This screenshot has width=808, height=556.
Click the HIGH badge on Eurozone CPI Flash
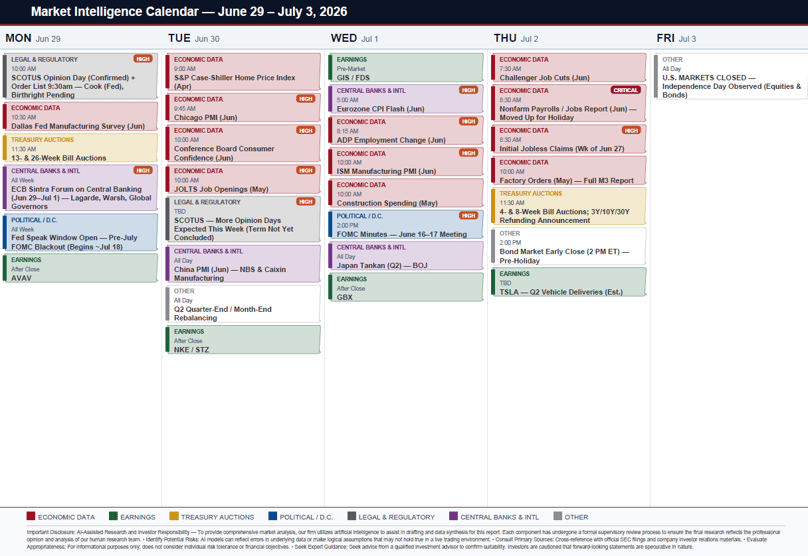pos(468,90)
